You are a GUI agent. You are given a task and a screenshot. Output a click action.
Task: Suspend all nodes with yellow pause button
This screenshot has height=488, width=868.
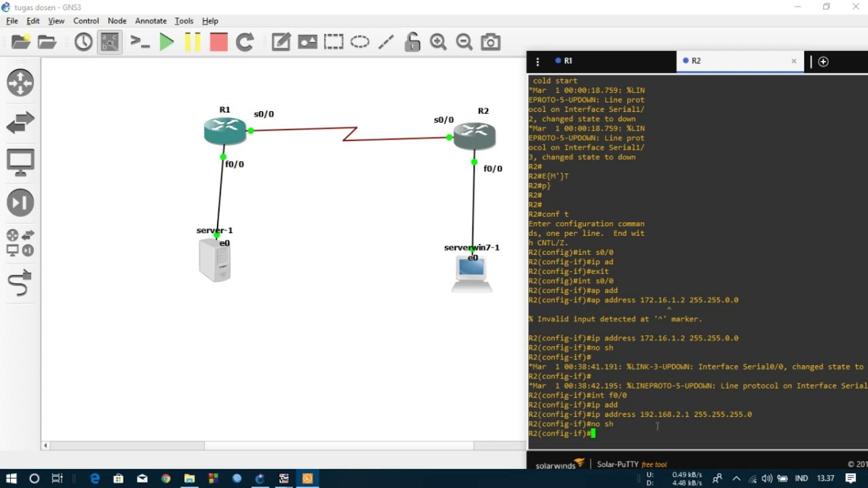(x=193, y=42)
